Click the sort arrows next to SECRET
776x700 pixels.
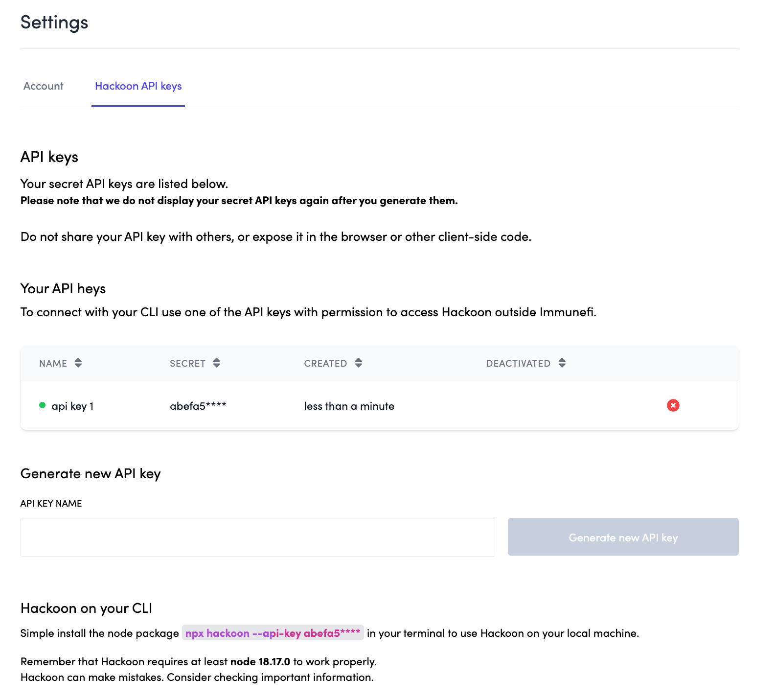coord(217,363)
